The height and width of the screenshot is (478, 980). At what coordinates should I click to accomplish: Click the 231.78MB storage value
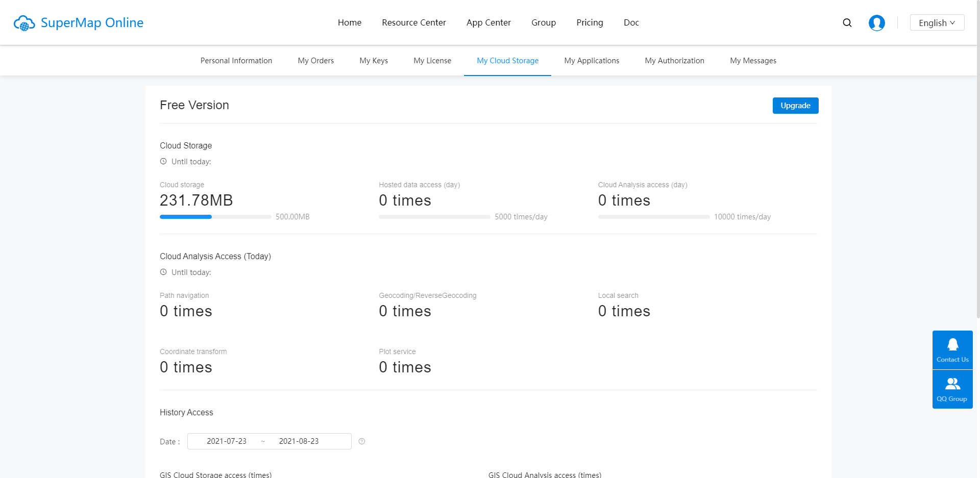coord(197,200)
